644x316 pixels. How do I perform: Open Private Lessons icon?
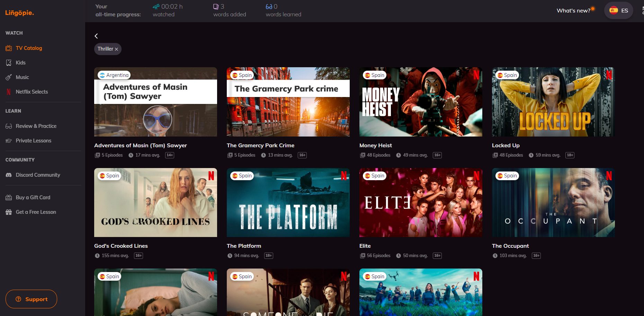click(9, 141)
